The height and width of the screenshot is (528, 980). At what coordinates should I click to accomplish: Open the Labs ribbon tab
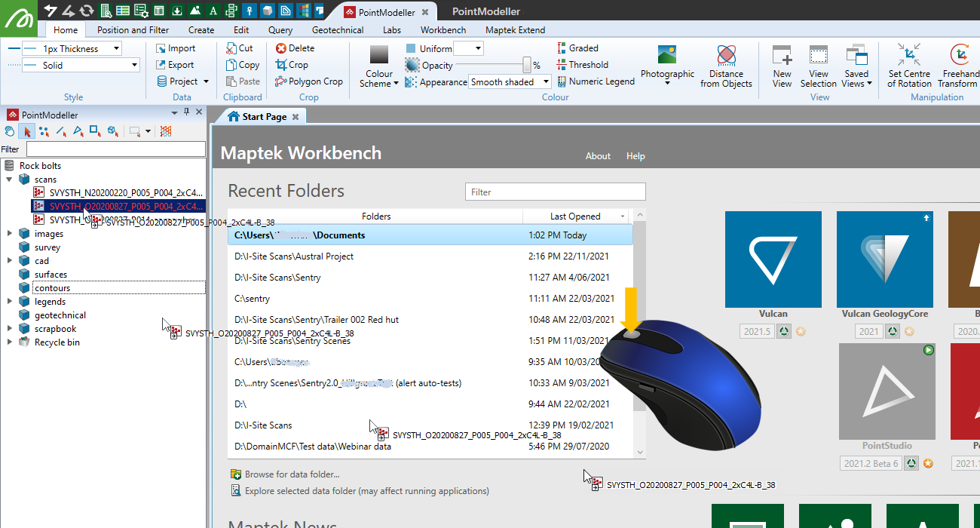[392, 30]
